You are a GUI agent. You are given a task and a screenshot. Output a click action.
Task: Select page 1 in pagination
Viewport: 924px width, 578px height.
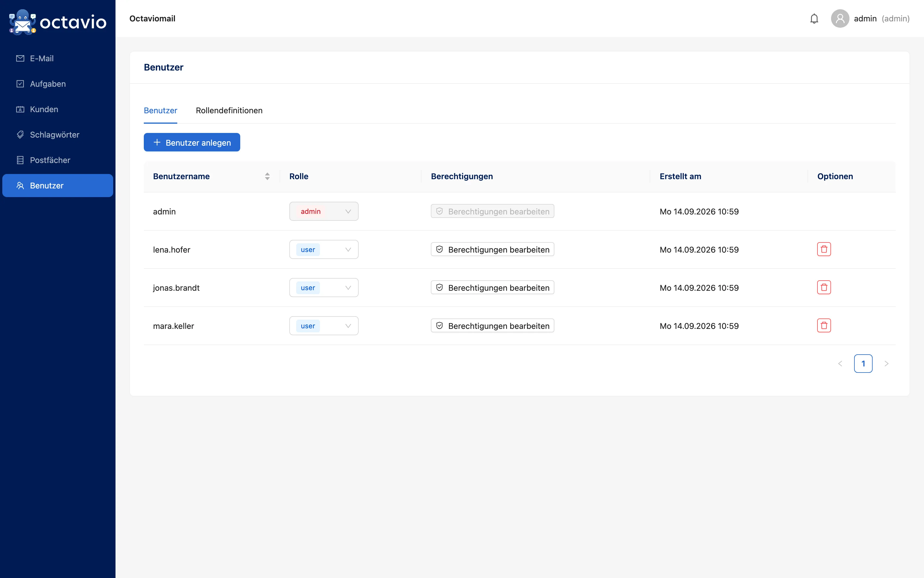(x=863, y=364)
